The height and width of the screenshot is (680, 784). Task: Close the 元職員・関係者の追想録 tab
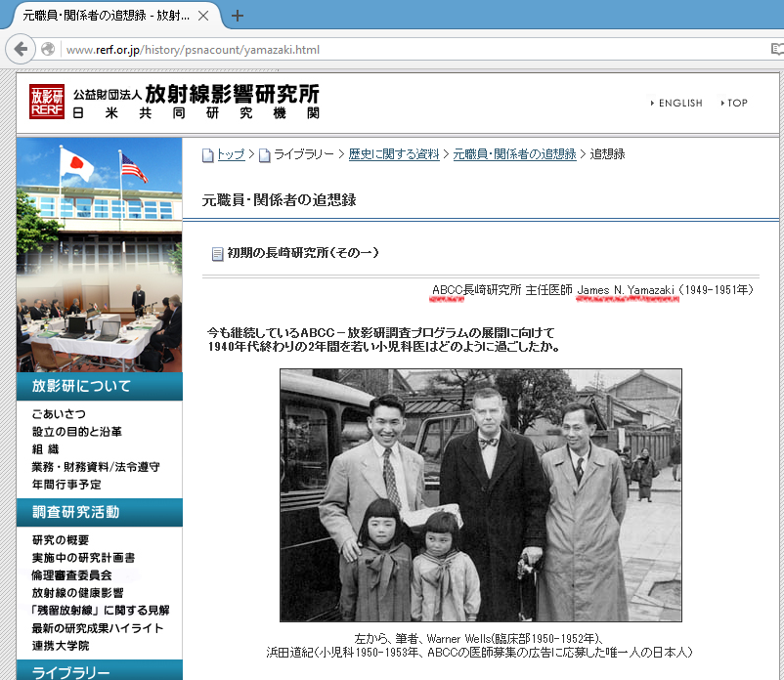[203, 16]
